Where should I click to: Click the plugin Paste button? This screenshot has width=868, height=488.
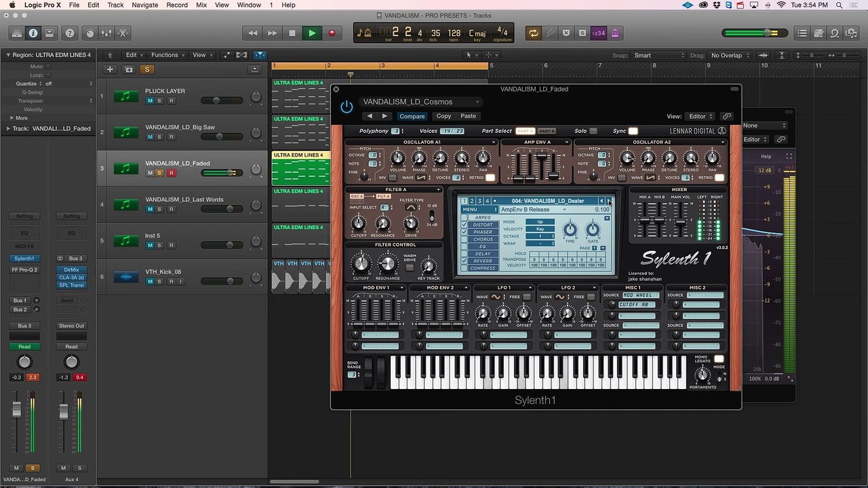(x=468, y=116)
